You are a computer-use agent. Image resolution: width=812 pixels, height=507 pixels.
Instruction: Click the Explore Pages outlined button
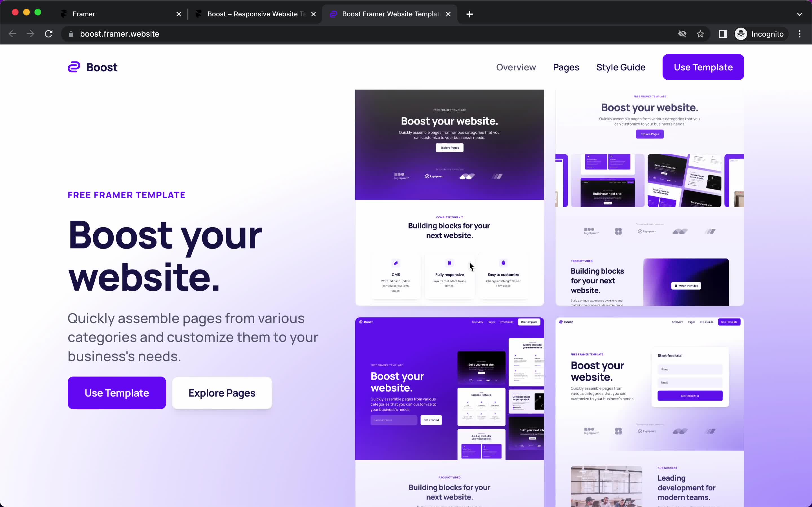[x=222, y=393]
